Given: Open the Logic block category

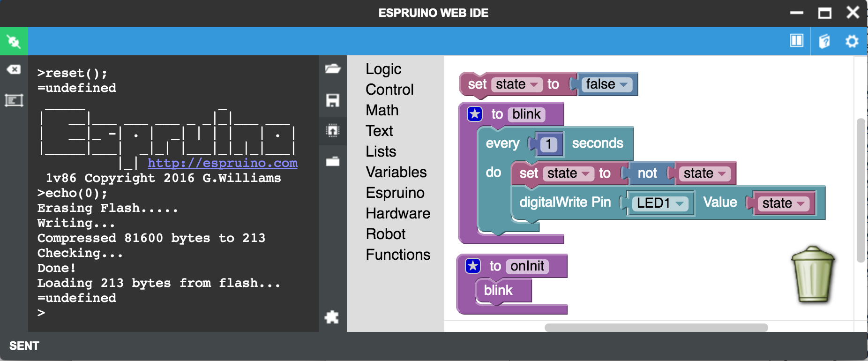Looking at the screenshot, I should [383, 69].
